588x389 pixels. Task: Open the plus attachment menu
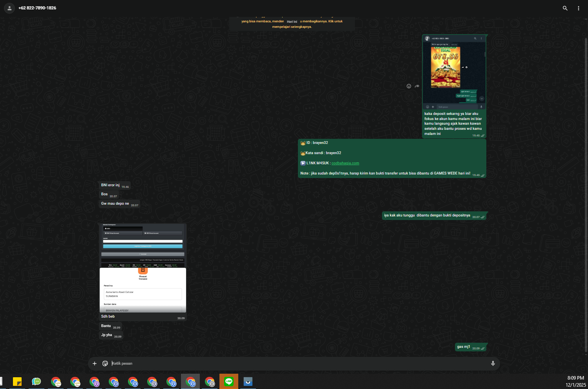pos(95,364)
